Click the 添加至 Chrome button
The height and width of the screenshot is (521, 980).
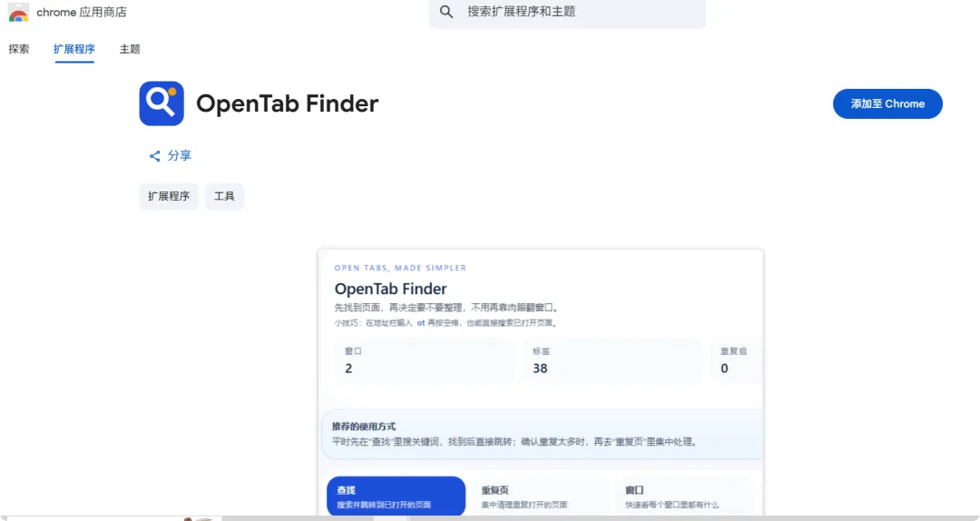point(887,103)
